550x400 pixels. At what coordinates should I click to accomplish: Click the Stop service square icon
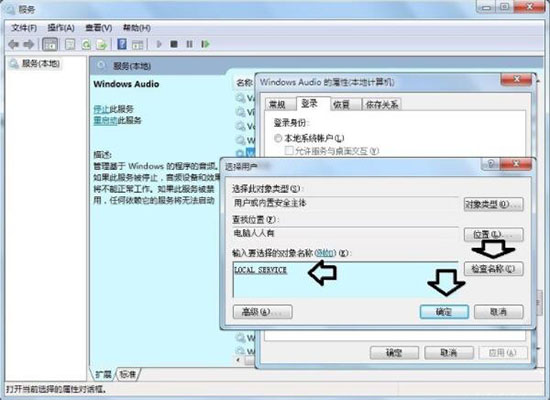click(174, 44)
